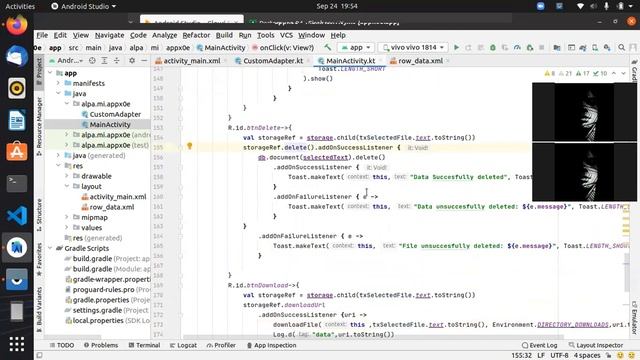The image size is (640, 360).
Task: Switch to the activity_main.xml tab
Action: (x=192, y=61)
